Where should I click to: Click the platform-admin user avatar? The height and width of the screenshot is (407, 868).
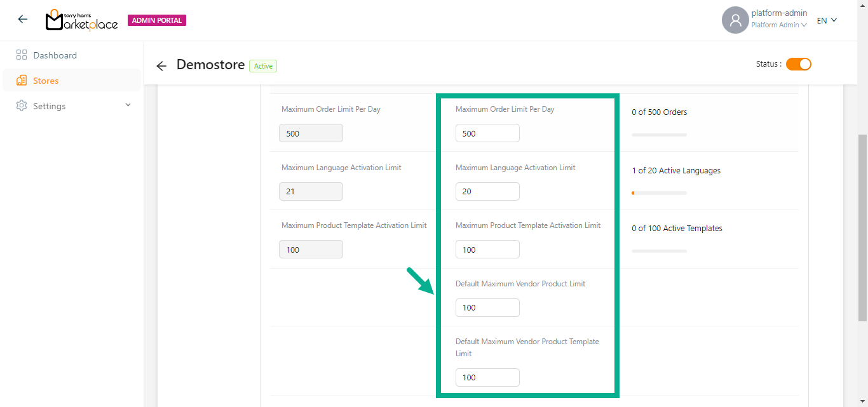click(735, 20)
